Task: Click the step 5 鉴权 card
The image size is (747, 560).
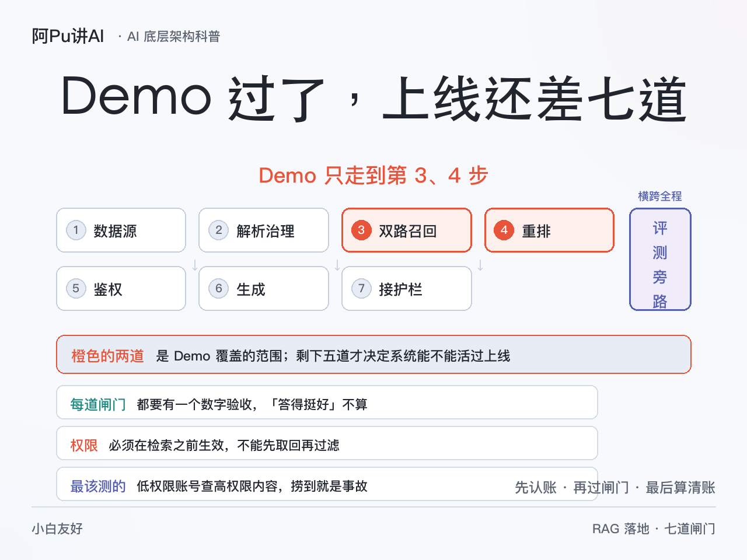Action: point(121,289)
